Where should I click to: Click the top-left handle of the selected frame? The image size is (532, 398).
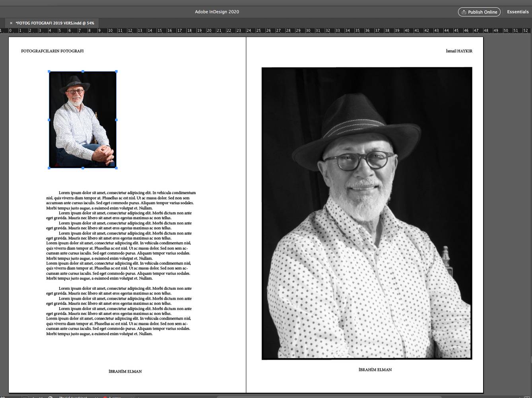click(x=49, y=72)
